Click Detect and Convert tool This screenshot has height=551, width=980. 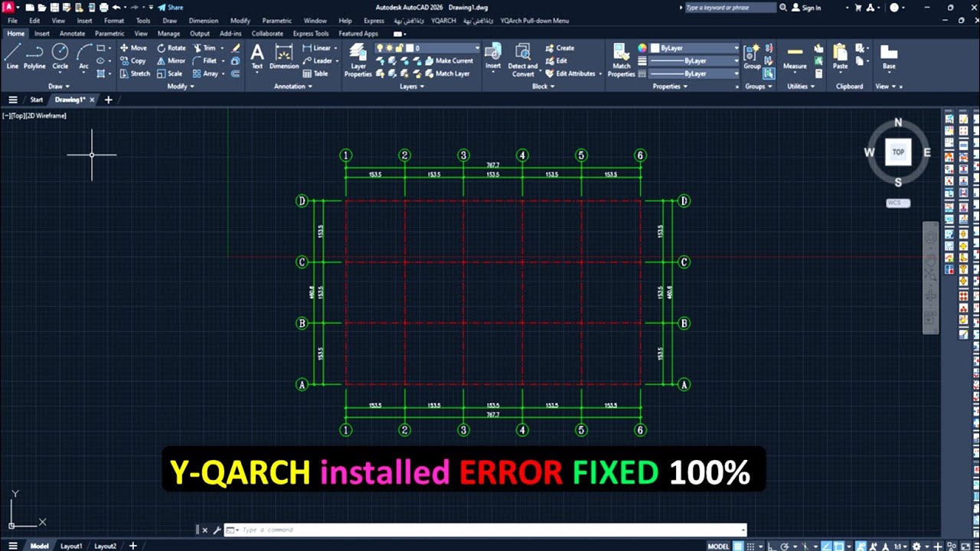(523, 60)
